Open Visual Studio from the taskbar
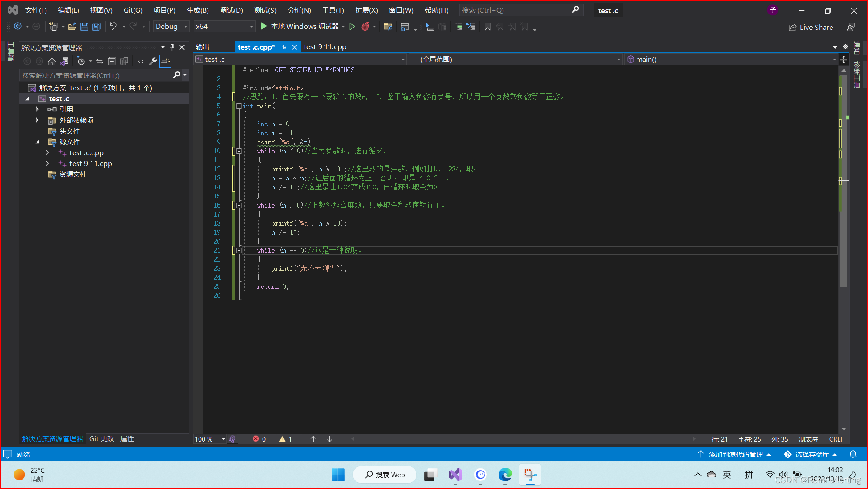This screenshot has height=489, width=868. 456,475
